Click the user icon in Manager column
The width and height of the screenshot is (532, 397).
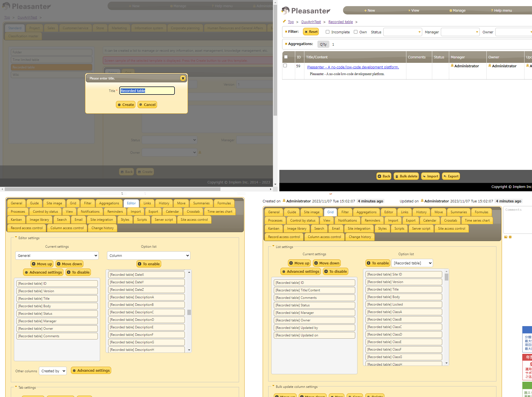point(452,66)
